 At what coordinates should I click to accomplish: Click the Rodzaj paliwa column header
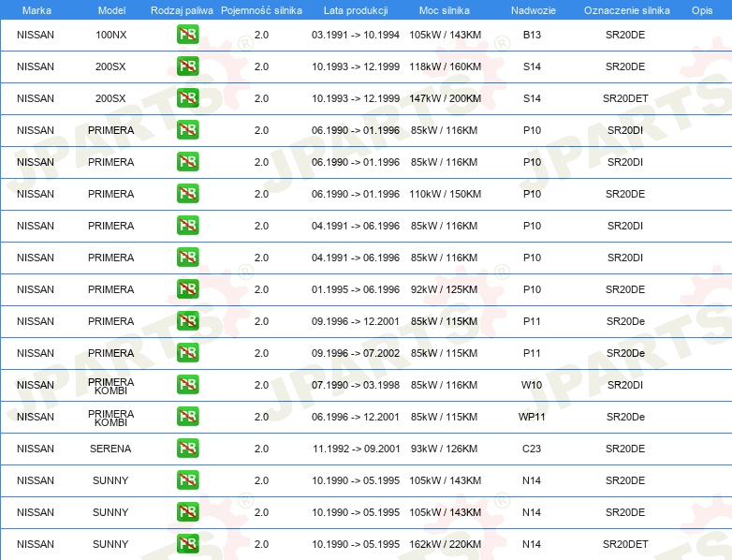pyautogui.click(x=182, y=10)
